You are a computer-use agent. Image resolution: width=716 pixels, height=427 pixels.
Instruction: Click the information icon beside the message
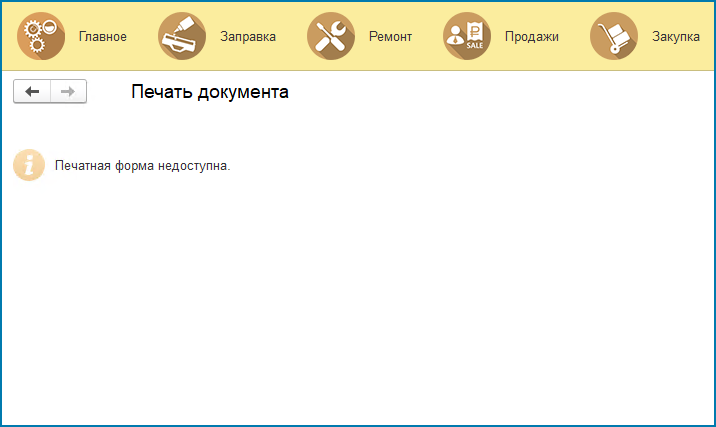click(29, 165)
